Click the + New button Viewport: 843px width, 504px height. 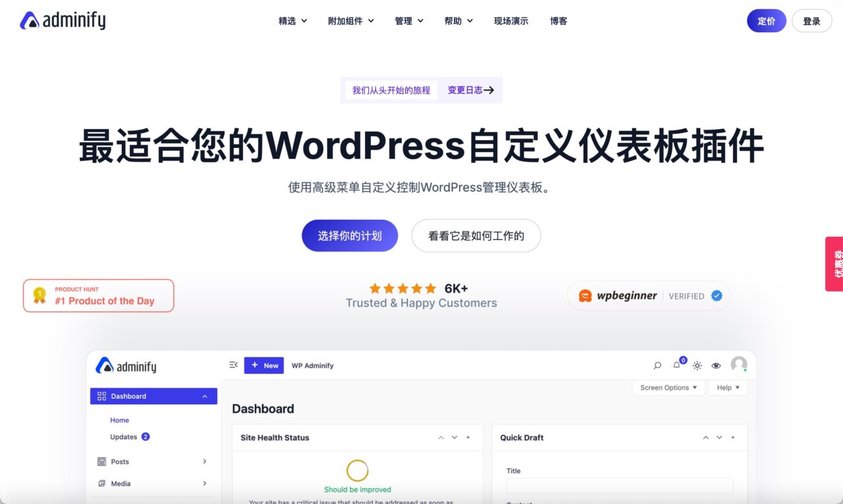[x=264, y=365]
